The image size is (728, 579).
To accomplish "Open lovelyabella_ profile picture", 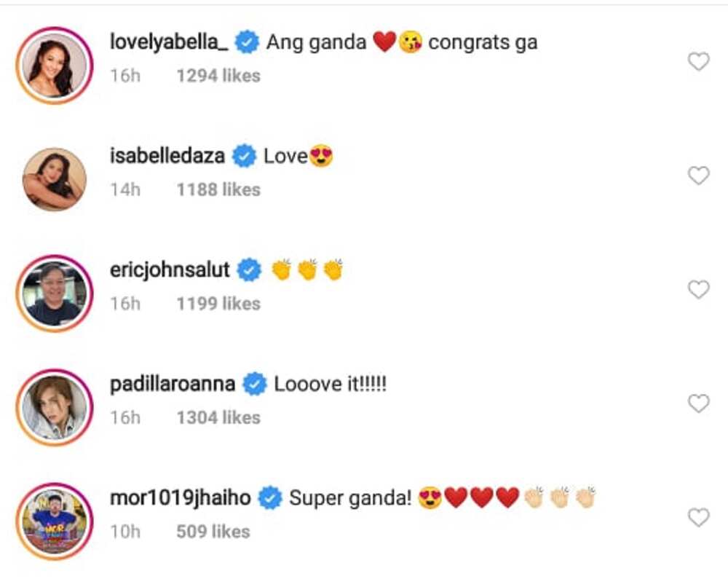I will click(55, 66).
